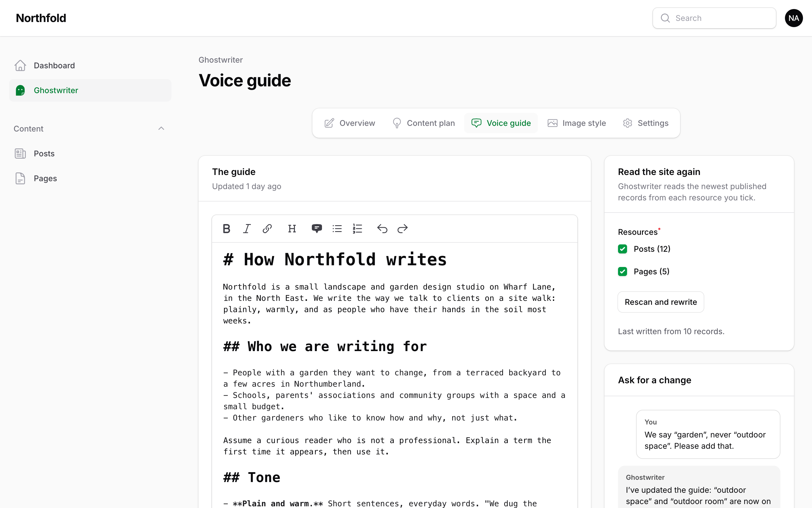Open the Image style tab

pos(577,123)
